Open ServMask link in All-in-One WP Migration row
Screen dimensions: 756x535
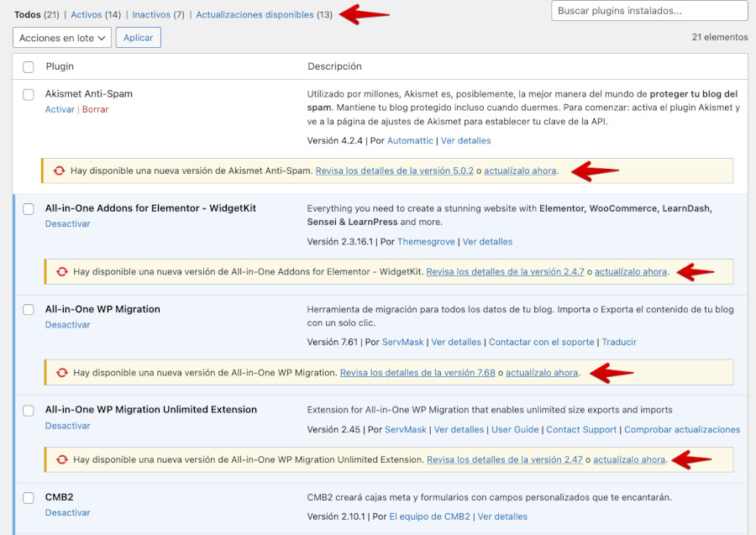[x=402, y=342]
